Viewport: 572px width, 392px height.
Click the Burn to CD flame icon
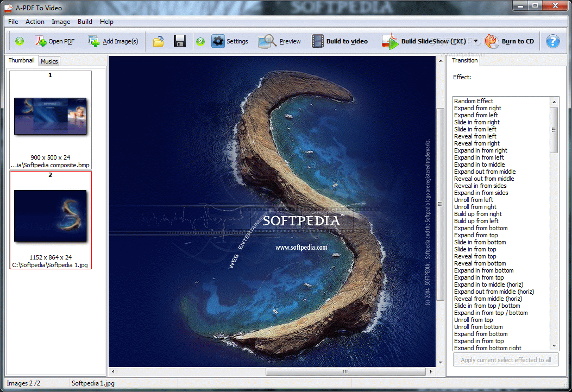click(x=492, y=41)
